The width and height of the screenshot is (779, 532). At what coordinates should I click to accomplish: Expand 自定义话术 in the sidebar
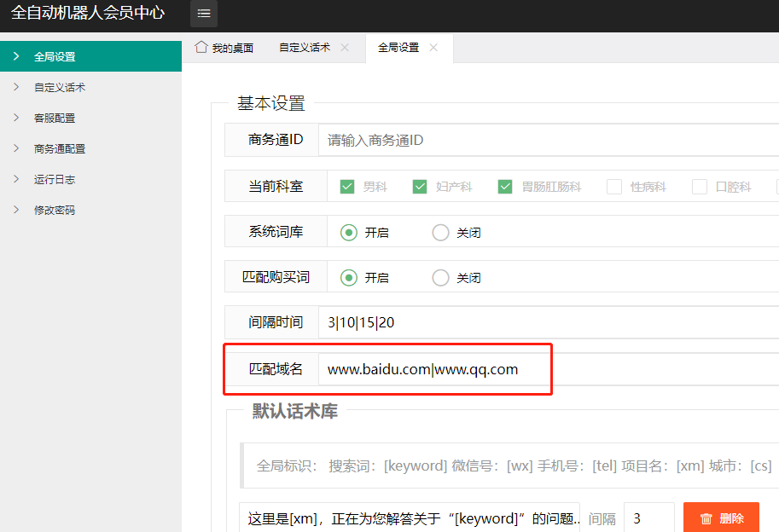(x=60, y=87)
